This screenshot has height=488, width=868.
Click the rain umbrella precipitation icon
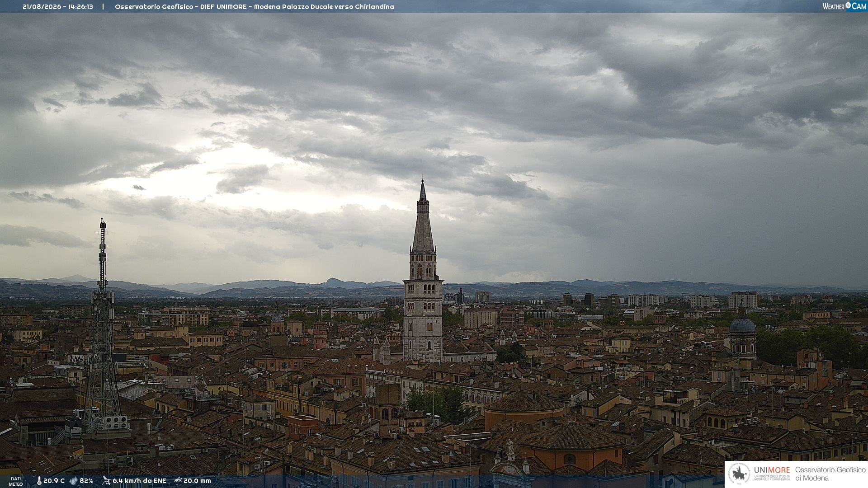point(178,481)
